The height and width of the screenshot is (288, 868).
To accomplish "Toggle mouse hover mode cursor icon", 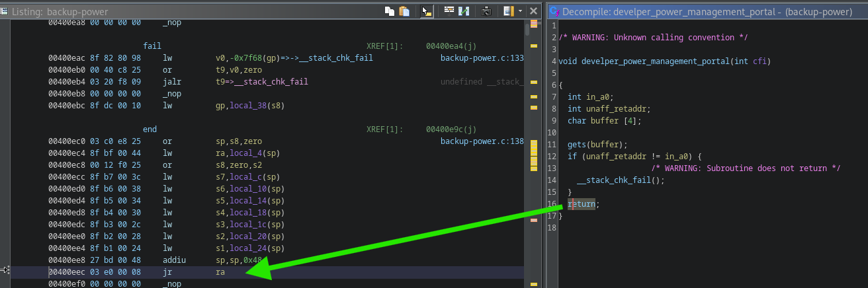I will pos(427,11).
